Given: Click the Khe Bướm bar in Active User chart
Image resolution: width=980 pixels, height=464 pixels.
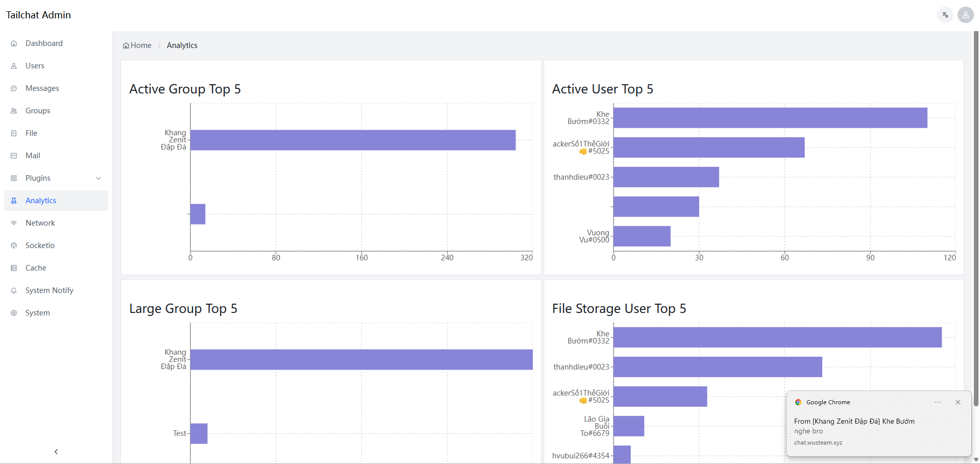Looking at the screenshot, I should pyautogui.click(x=770, y=118).
